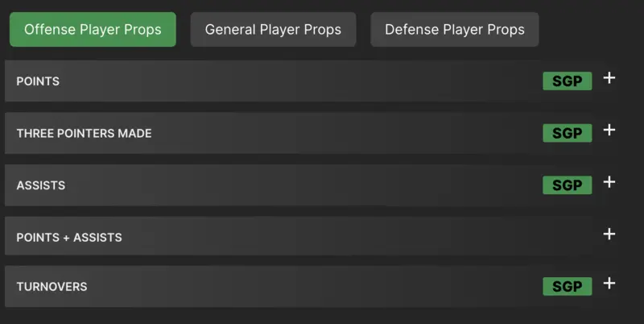Screen dimensions: 644x324
Task: Select the Offense Player Props tab
Action: [x=93, y=30]
